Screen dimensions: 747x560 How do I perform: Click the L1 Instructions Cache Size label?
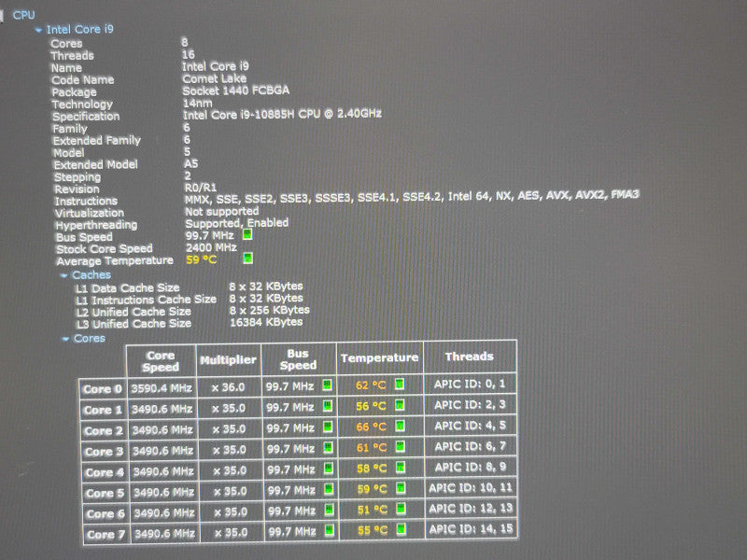(146, 300)
